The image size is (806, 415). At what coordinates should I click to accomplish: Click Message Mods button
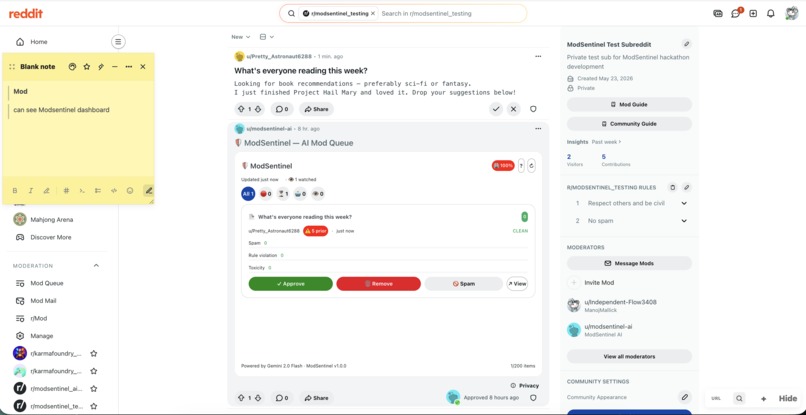(629, 263)
